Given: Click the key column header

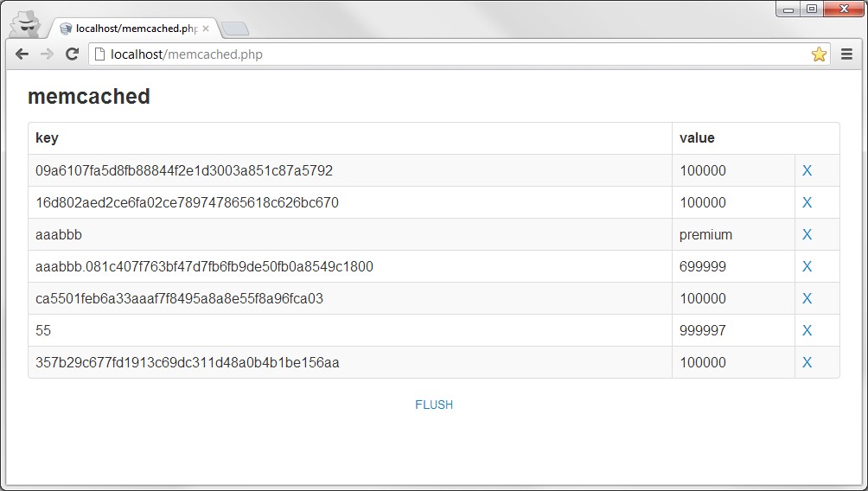Looking at the screenshot, I should coord(48,138).
